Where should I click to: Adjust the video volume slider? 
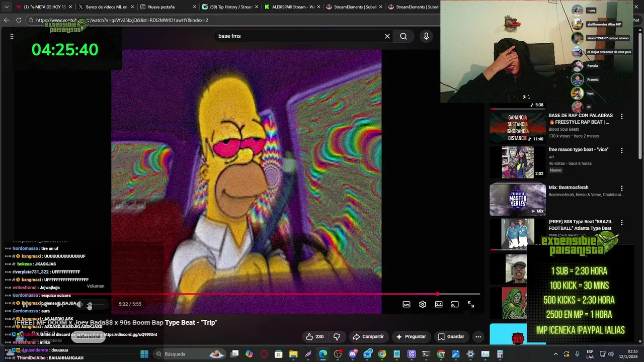coord(97,304)
